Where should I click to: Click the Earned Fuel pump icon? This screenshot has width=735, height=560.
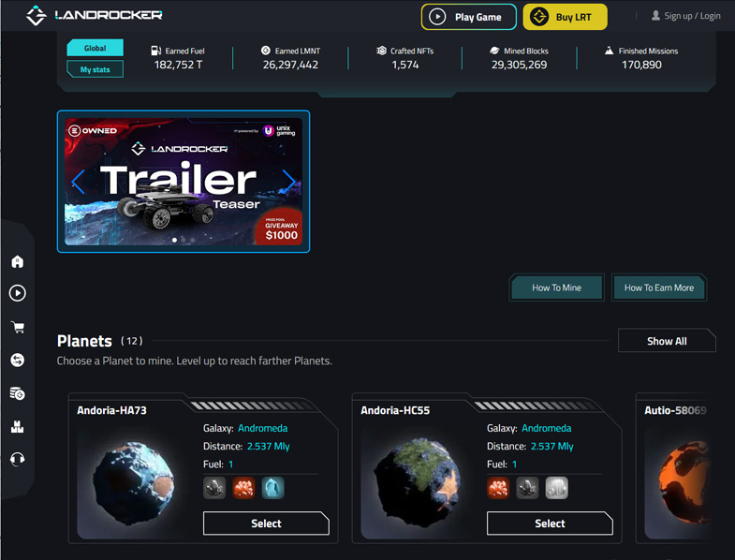click(x=155, y=51)
